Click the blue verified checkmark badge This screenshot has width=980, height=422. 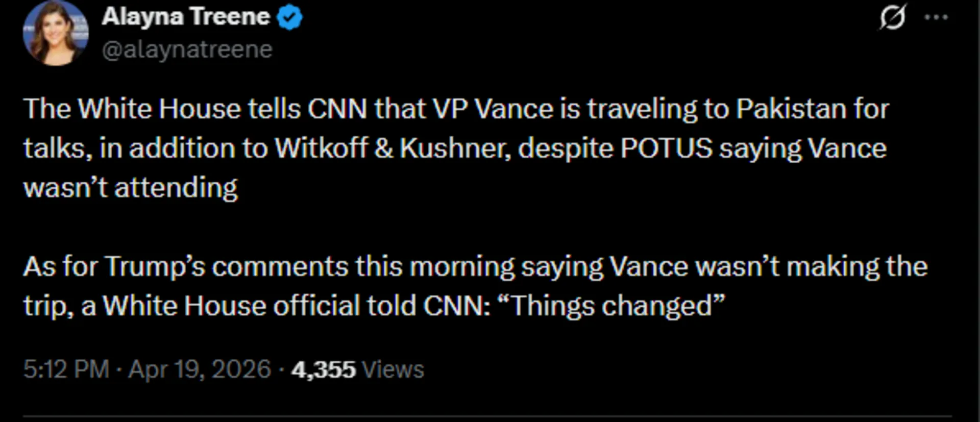(290, 18)
